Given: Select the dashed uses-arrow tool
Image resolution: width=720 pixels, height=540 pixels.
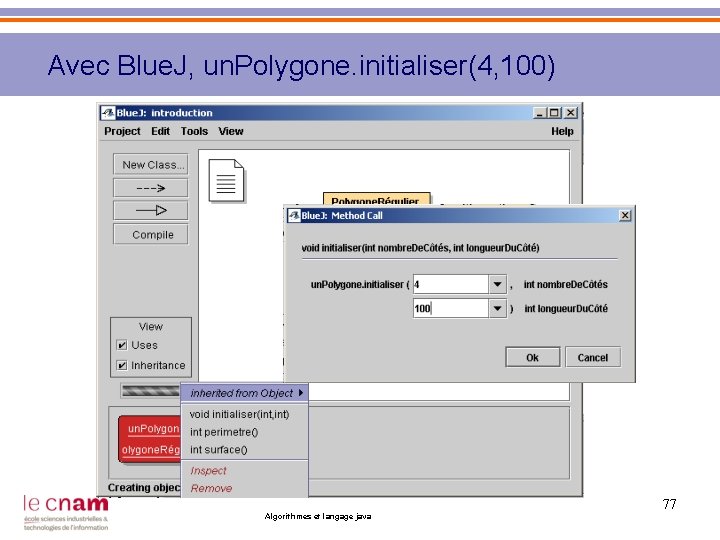Looking at the screenshot, I should (x=151, y=188).
